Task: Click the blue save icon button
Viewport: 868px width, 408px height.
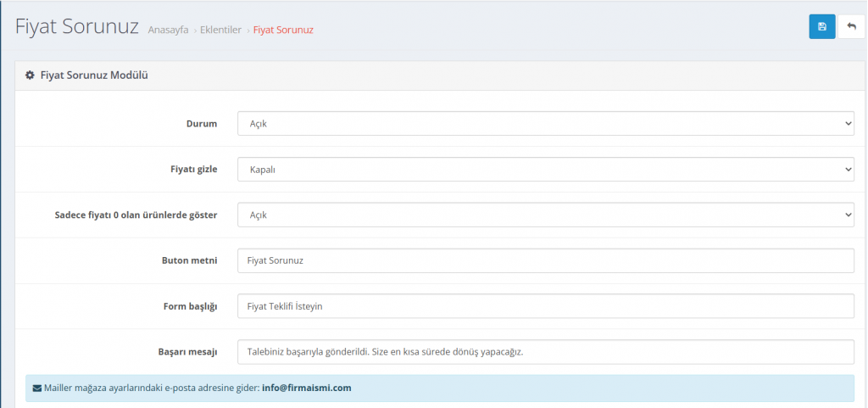Action: pos(821,27)
